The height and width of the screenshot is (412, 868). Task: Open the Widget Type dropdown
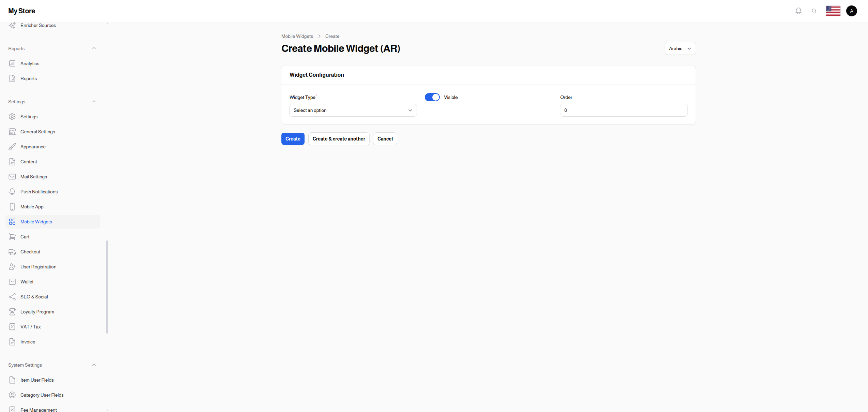(x=353, y=110)
